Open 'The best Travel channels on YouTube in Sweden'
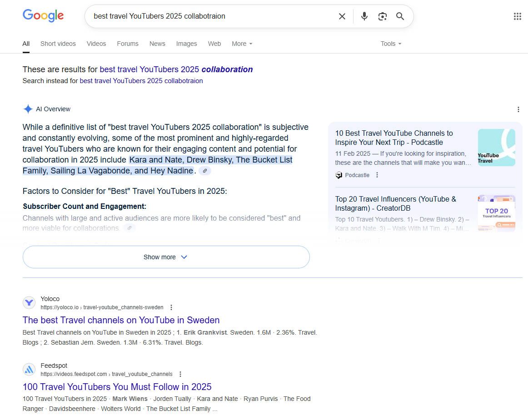 point(121,320)
